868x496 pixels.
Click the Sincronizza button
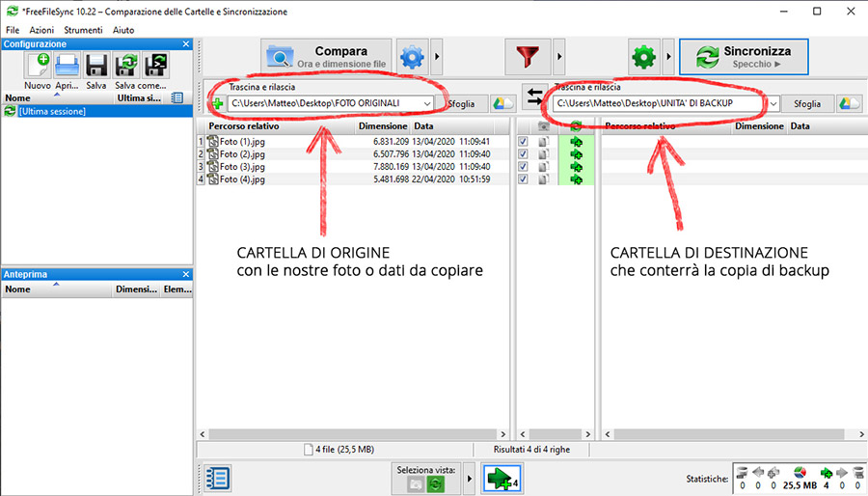pos(744,57)
